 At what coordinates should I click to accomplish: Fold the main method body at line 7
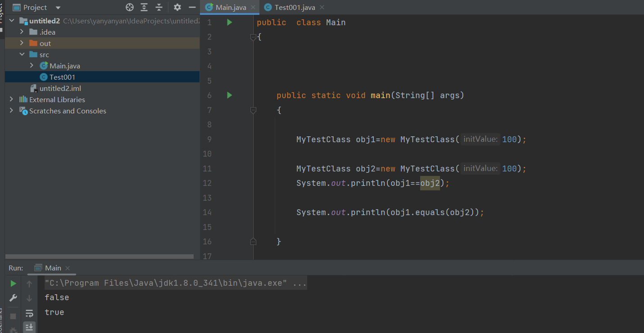point(253,110)
